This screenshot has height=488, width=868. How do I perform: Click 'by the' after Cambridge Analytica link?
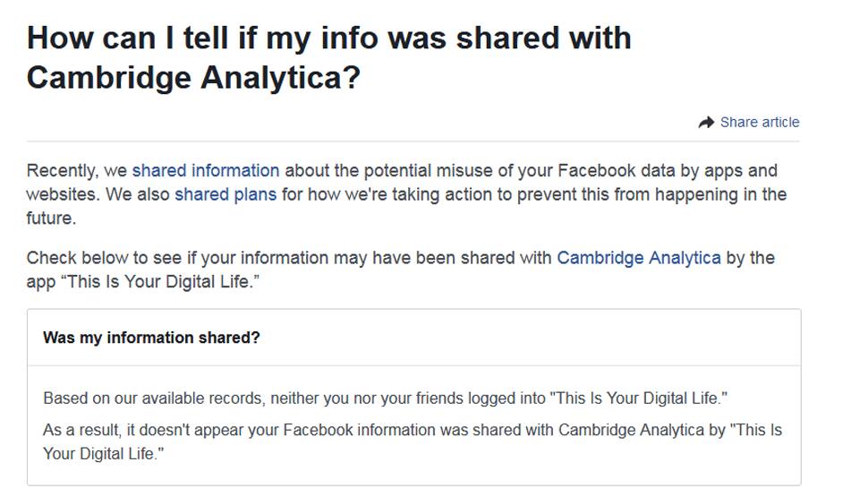[750, 258]
